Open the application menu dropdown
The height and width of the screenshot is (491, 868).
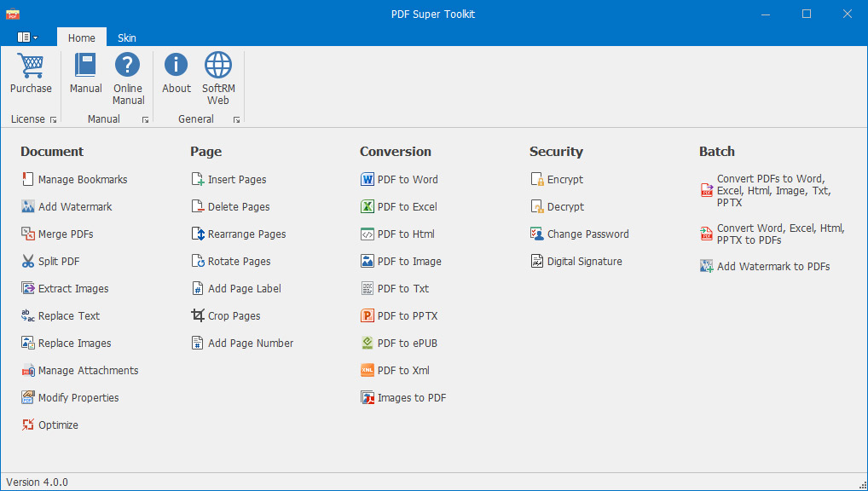[26, 38]
